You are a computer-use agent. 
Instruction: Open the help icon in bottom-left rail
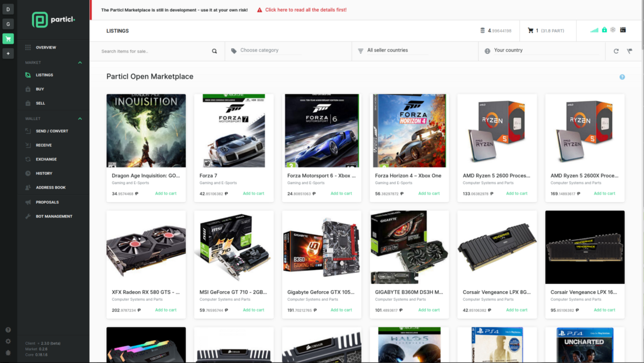(8, 330)
